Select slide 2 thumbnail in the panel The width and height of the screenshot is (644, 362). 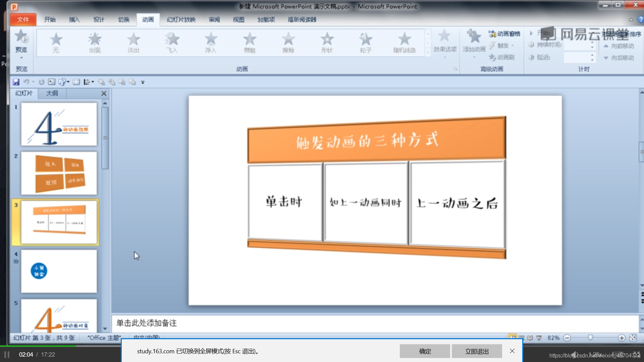59,173
